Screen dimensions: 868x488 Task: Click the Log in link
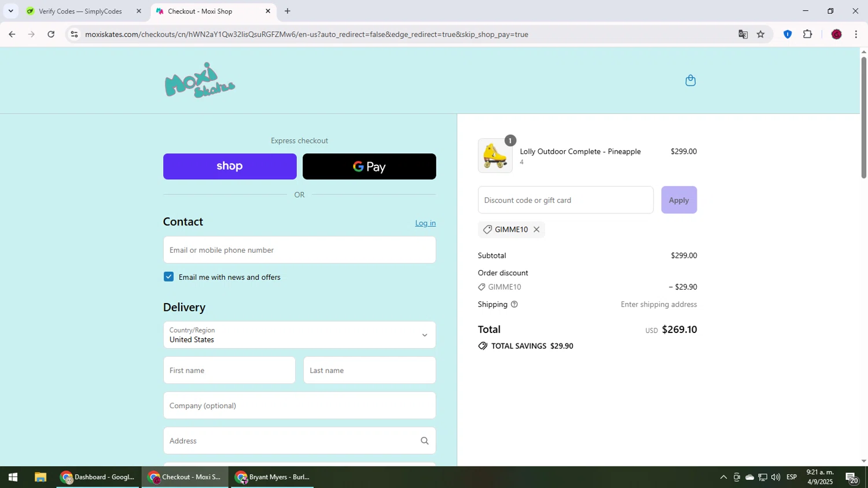[425, 223]
